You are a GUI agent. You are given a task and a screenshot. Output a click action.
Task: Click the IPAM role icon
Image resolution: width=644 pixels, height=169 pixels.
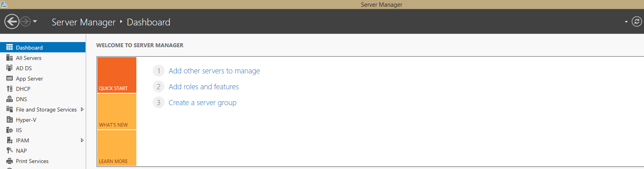click(x=10, y=140)
